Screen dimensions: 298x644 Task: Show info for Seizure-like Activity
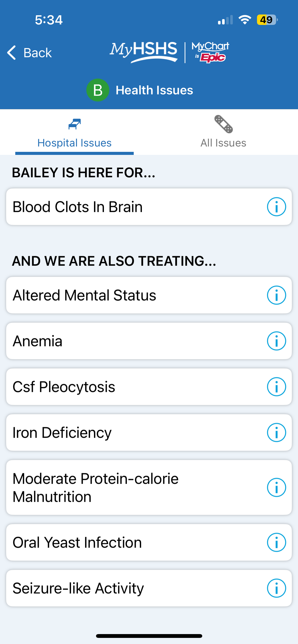(276, 588)
